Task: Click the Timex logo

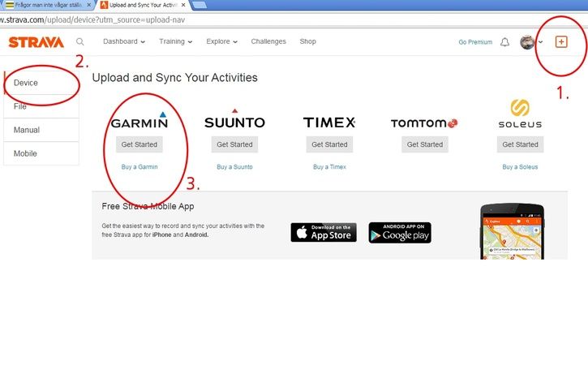Action: click(x=329, y=123)
